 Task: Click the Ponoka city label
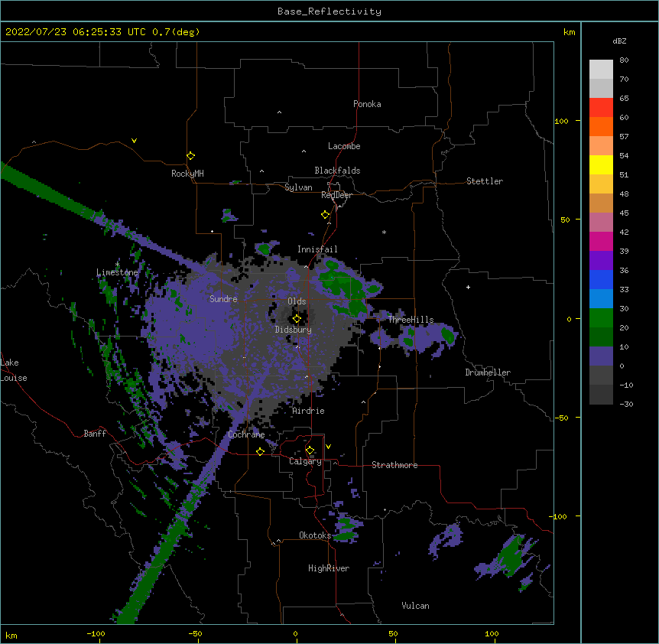[367, 104]
